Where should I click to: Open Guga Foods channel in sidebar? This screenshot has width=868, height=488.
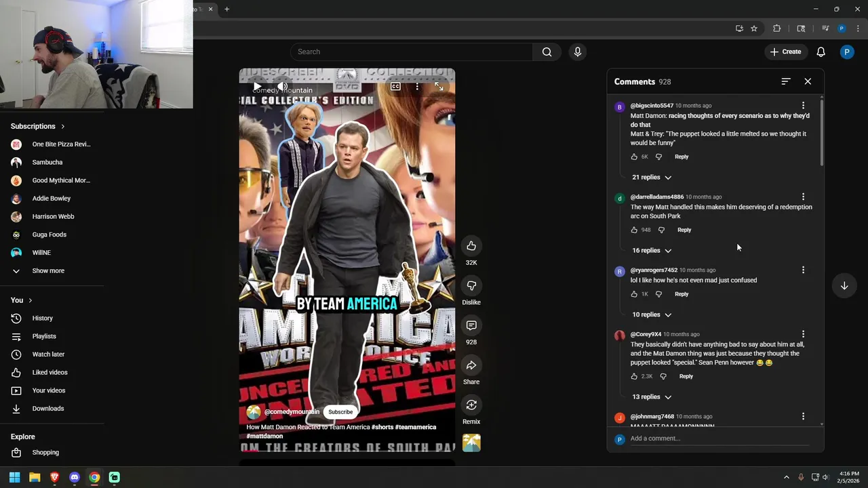coord(52,235)
